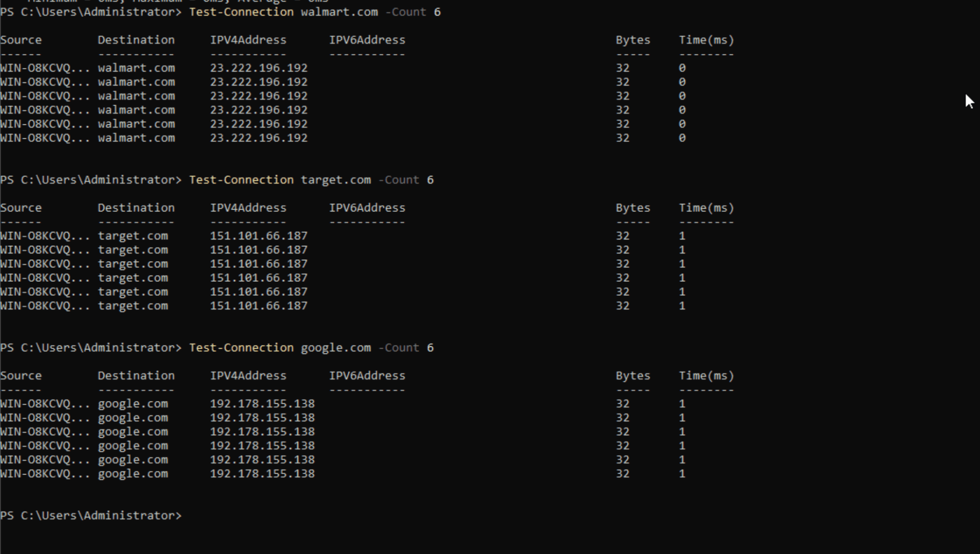Click Source header in google.com results
The height and width of the screenshot is (554, 980).
pos(21,376)
